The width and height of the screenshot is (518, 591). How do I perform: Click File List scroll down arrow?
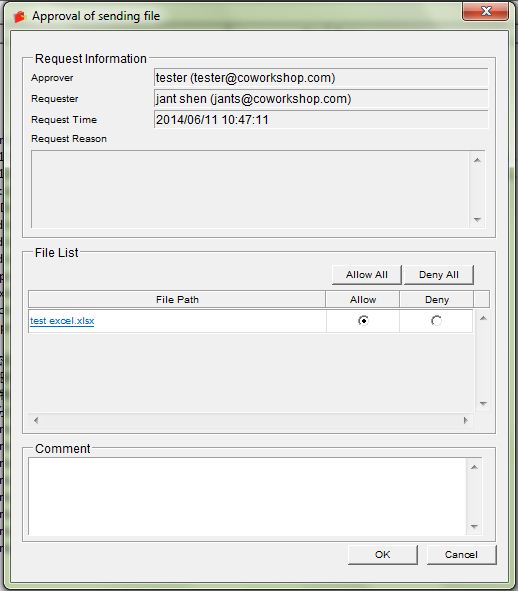(483, 404)
